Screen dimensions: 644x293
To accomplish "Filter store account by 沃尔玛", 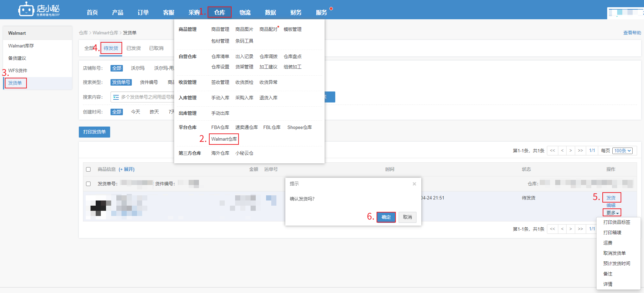I will point(138,68).
